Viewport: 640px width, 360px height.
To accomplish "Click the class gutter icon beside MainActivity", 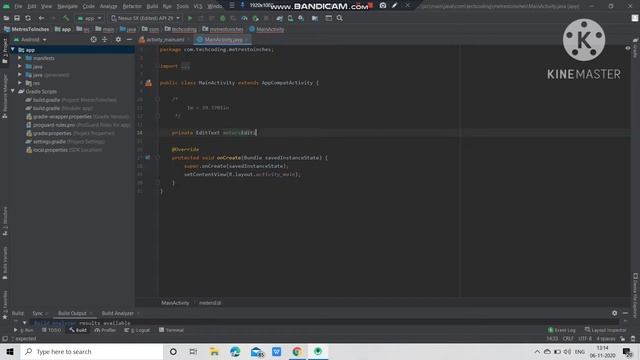I will (x=149, y=83).
